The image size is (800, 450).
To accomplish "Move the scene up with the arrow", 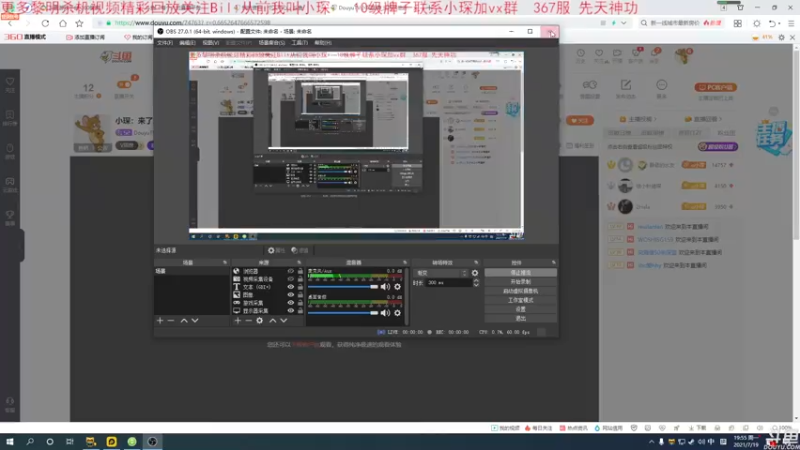I will point(184,320).
